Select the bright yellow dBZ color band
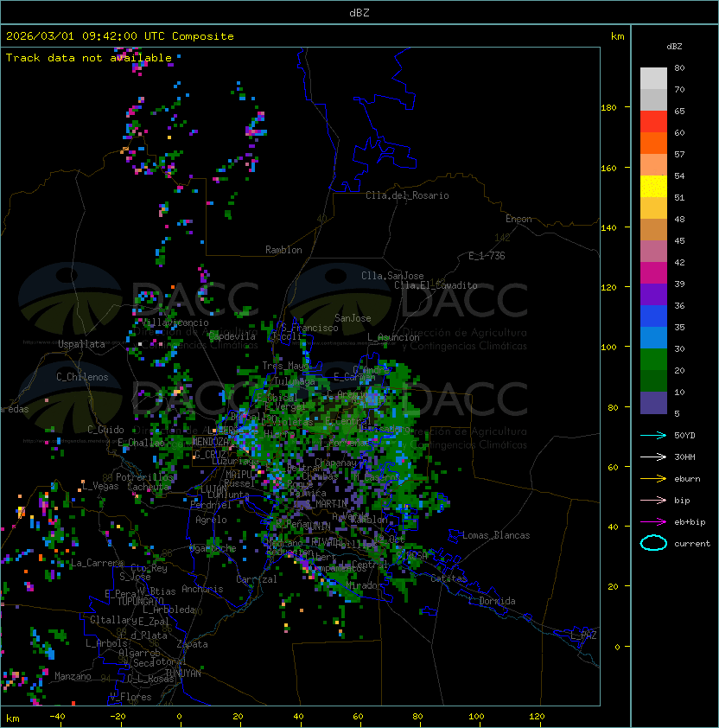 (653, 187)
